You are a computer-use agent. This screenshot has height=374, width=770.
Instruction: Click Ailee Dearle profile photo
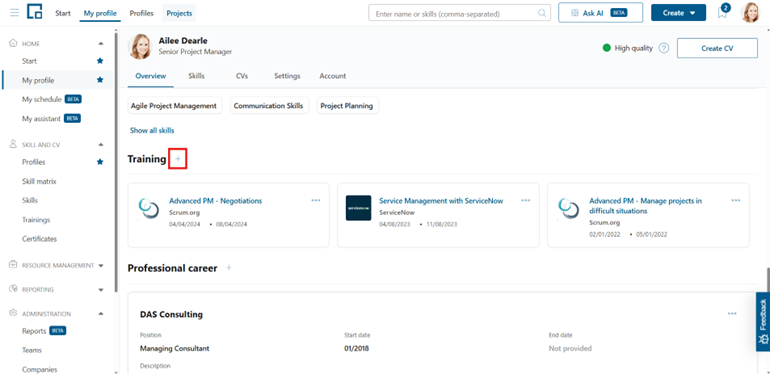pos(140,47)
